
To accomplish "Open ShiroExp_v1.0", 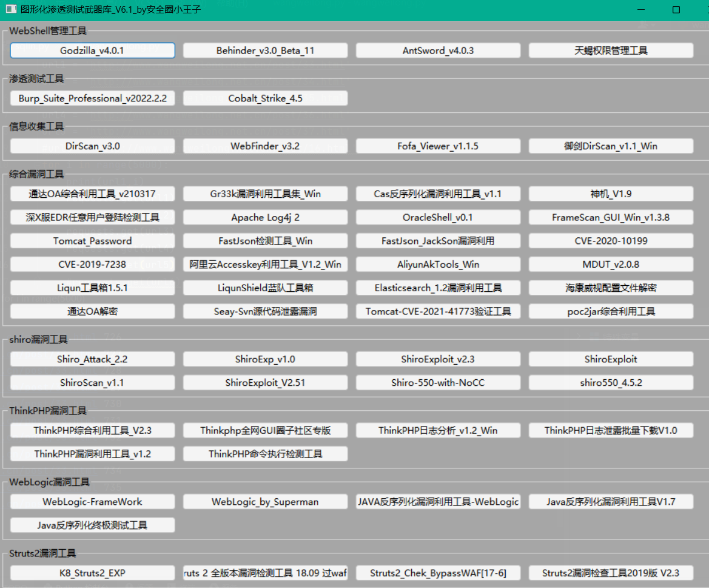I will coord(266,359).
